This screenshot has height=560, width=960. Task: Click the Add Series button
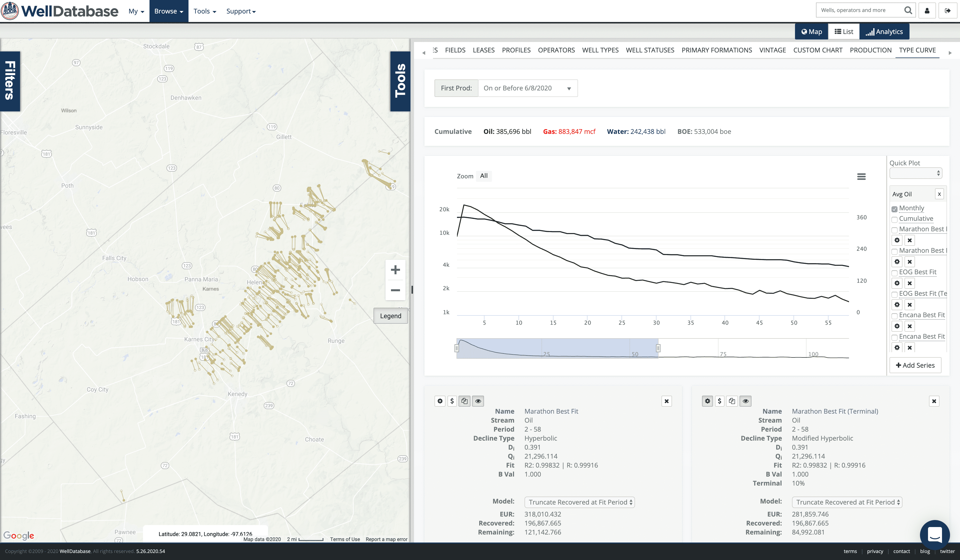[x=915, y=365]
